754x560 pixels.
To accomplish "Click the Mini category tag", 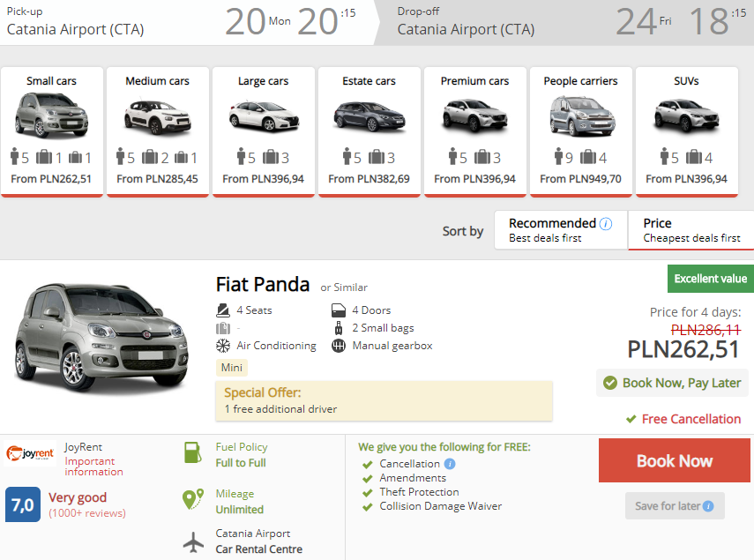I will [x=231, y=368].
